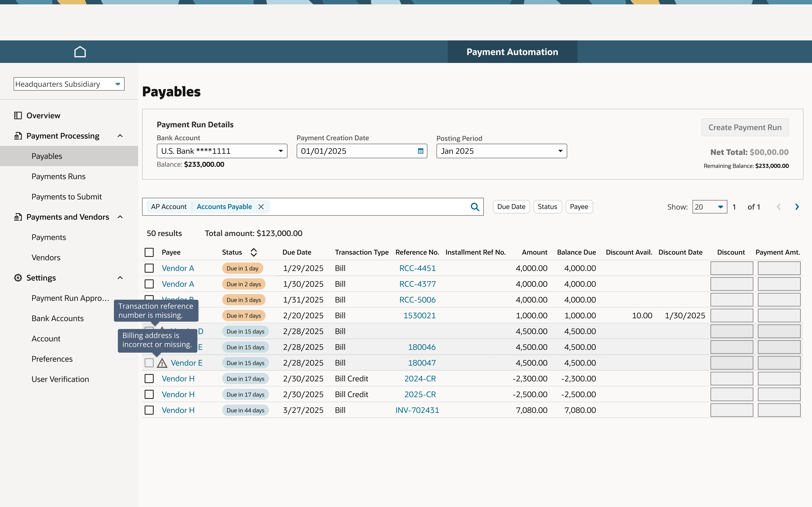Collapse the Payment Processing section

coord(120,136)
